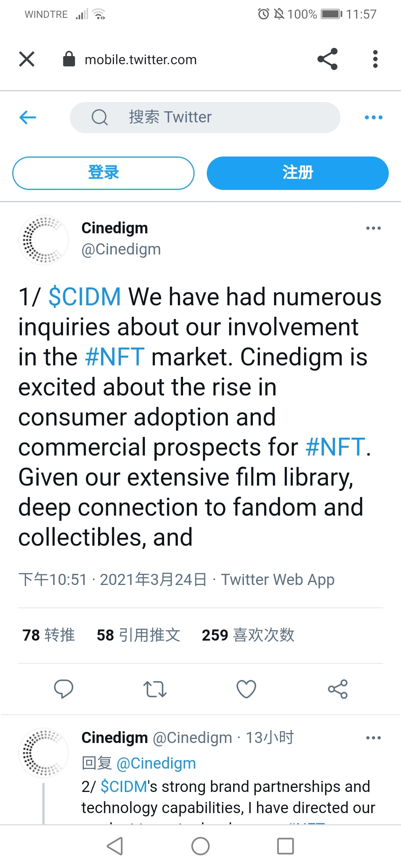The height and width of the screenshot is (868, 401).
Task: View the 78 转推 retweets list
Action: (x=49, y=635)
